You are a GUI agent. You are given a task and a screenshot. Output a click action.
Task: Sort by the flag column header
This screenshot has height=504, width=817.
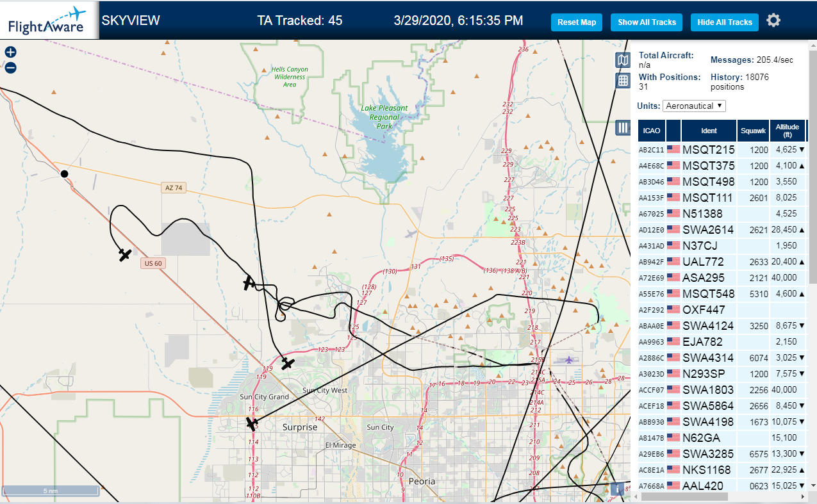[673, 131]
